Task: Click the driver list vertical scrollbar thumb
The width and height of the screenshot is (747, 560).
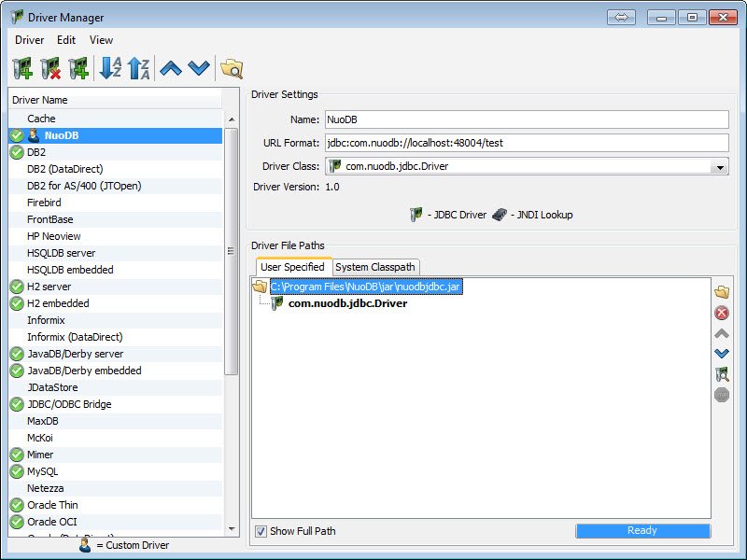Action: click(232, 251)
